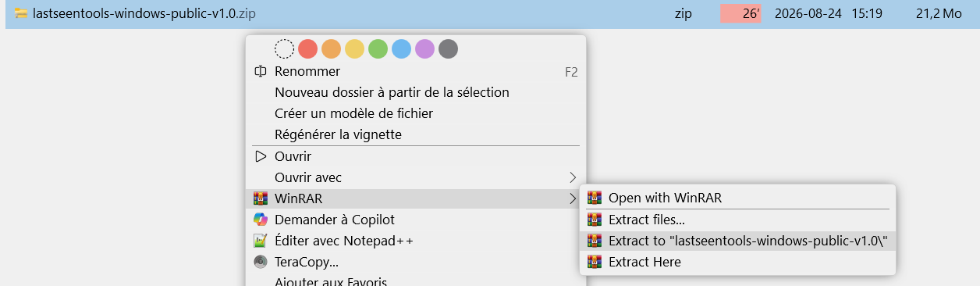Click the icon beside Extract Here

pos(595,262)
